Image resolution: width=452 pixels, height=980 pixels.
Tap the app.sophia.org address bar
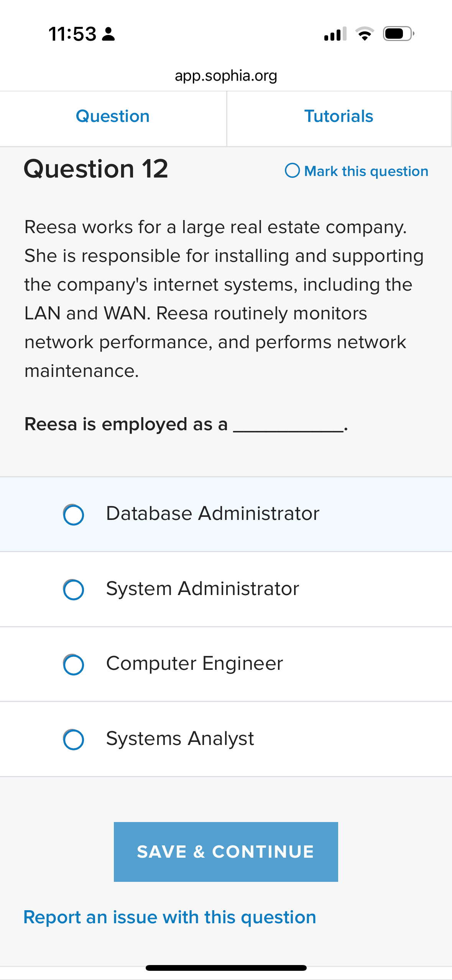coord(226,75)
